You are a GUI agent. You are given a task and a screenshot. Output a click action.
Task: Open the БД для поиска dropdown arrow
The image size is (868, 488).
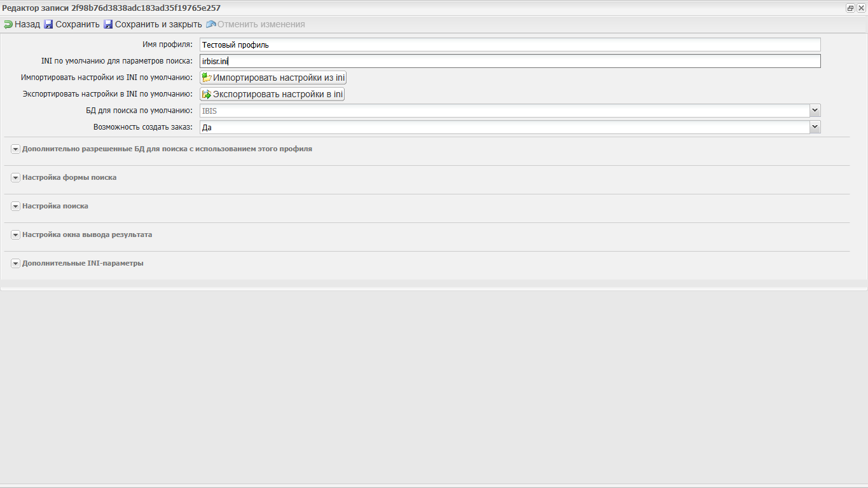pos(815,111)
